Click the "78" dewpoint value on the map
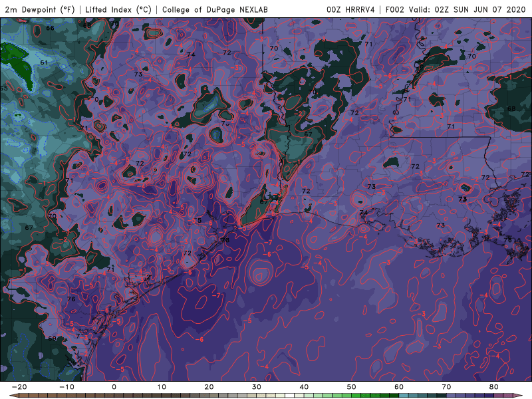Screen dimensions: 532x399 point(225,240)
